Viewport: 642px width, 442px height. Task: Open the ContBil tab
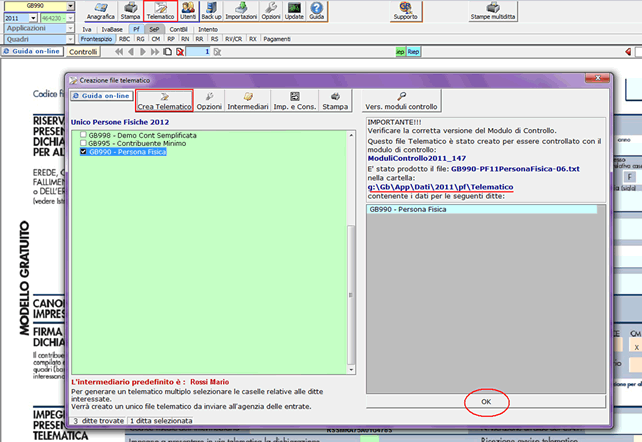click(x=178, y=29)
